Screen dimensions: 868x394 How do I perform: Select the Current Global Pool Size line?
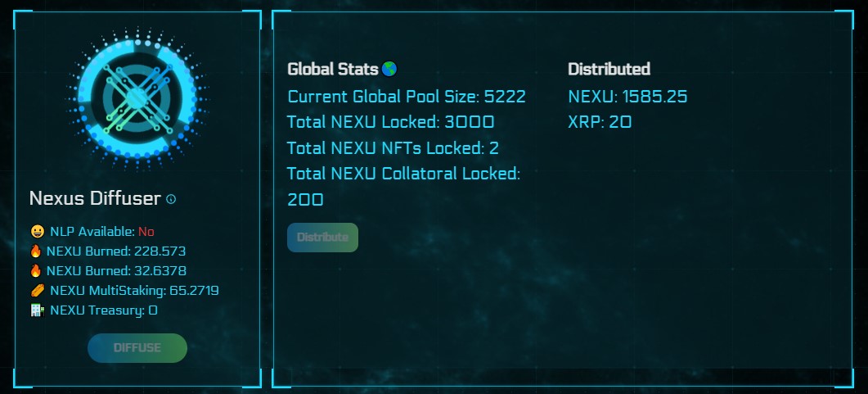coord(406,97)
